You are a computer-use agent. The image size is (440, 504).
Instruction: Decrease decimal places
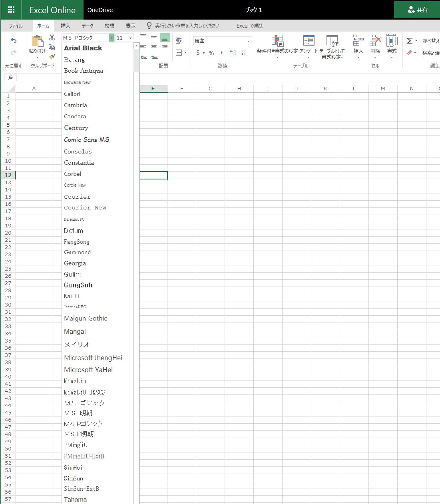244,53
